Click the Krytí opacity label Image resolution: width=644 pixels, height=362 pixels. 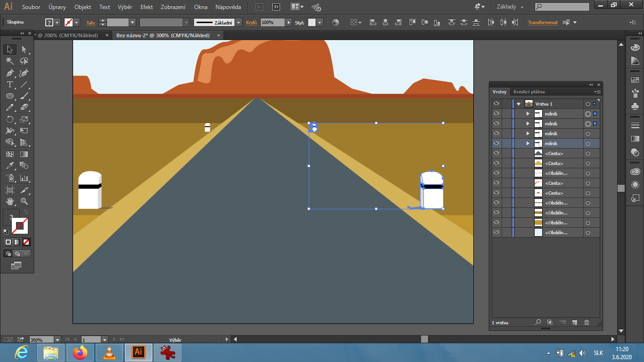251,23
